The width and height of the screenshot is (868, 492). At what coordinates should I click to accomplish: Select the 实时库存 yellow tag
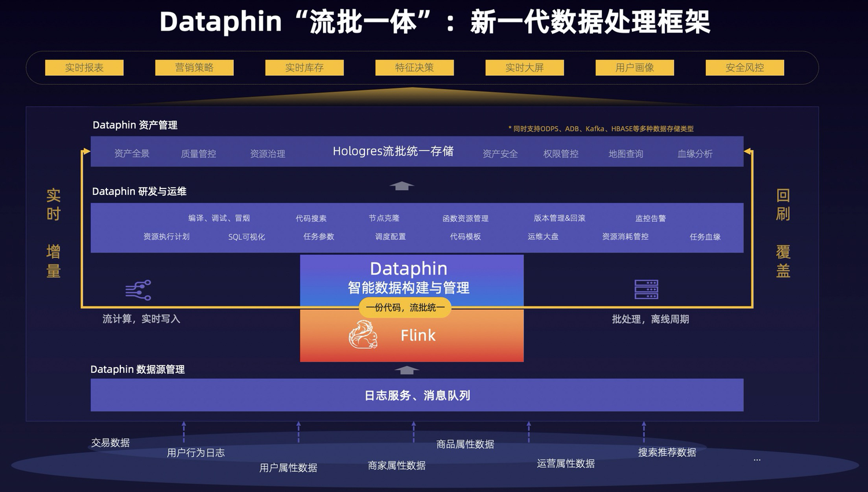tap(304, 68)
